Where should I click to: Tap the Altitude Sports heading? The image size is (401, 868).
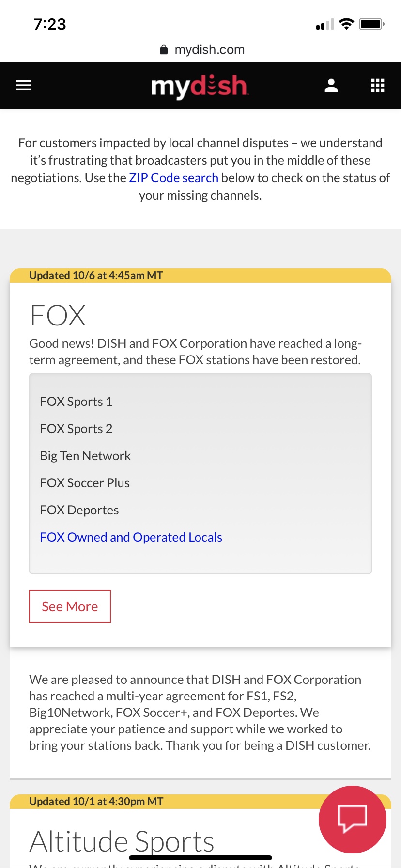tap(122, 841)
